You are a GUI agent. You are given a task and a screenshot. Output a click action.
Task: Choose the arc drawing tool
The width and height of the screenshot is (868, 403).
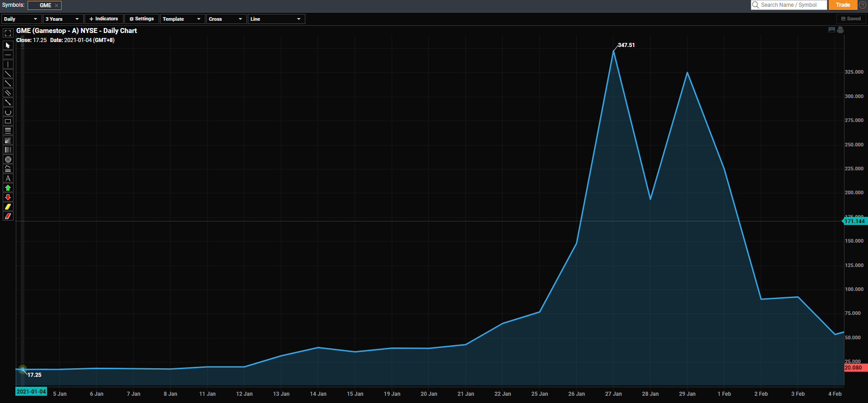point(8,112)
